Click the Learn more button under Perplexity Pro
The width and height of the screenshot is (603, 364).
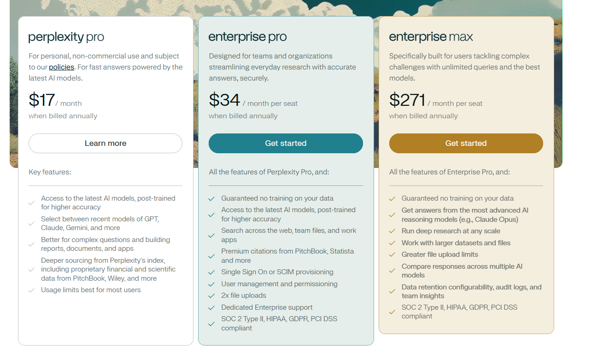[105, 143]
